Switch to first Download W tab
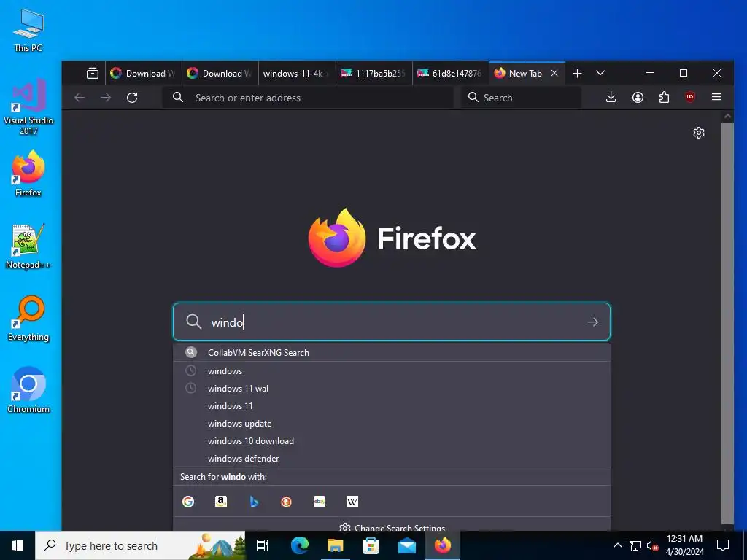Image resolution: width=747 pixels, height=560 pixels. coord(144,74)
